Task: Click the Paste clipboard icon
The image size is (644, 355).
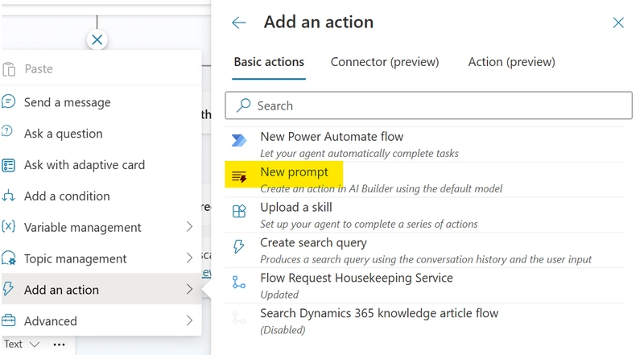Action: point(9,69)
